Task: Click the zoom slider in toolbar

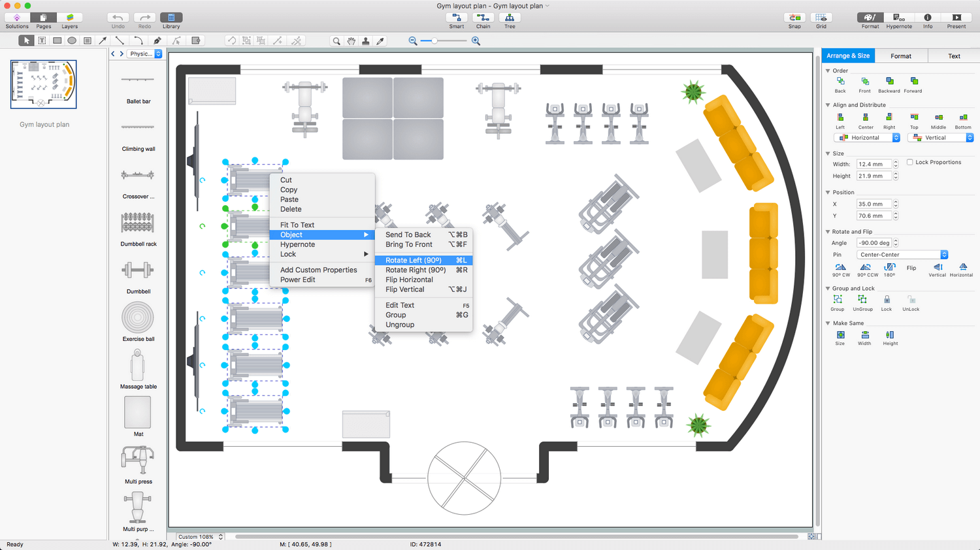Action: pyautogui.click(x=434, y=40)
